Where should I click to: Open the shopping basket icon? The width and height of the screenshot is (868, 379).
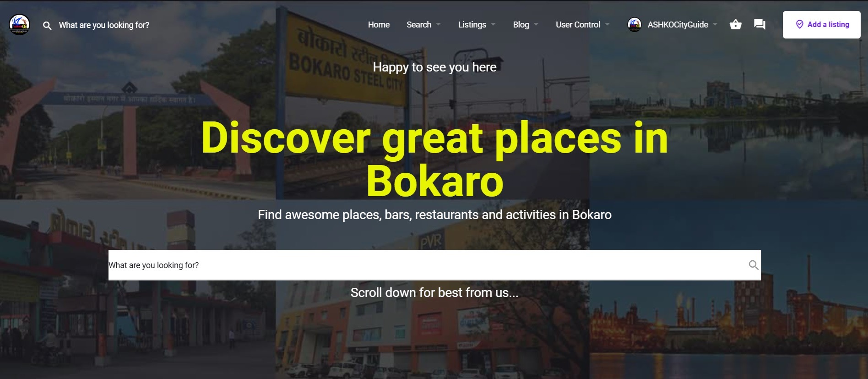[x=735, y=24]
